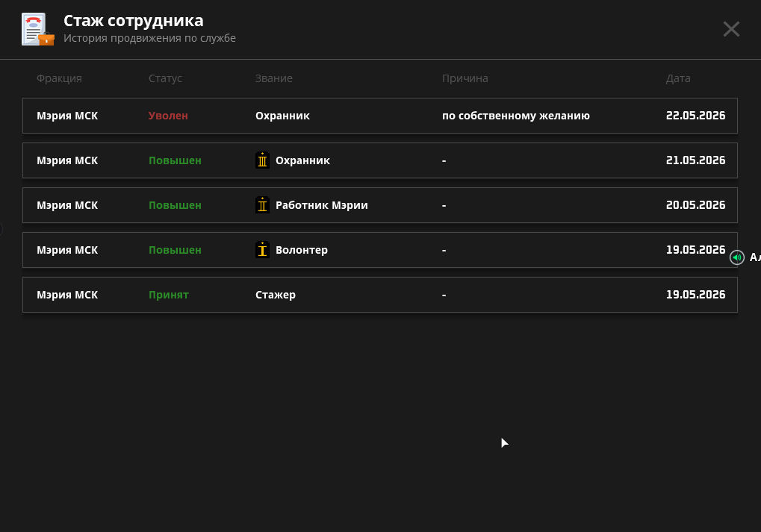
Task: Select the red Уволен status
Action: (x=168, y=116)
